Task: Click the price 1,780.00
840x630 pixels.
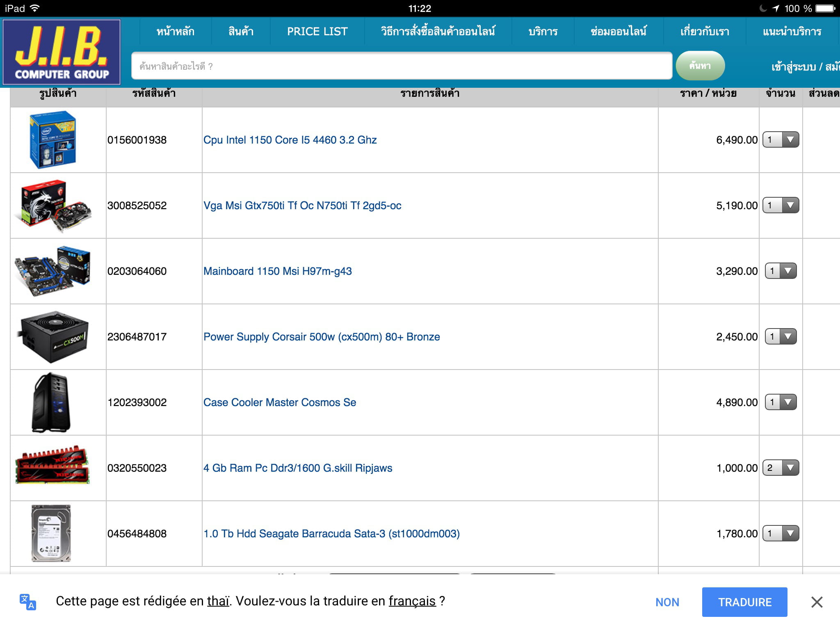Action: tap(737, 534)
